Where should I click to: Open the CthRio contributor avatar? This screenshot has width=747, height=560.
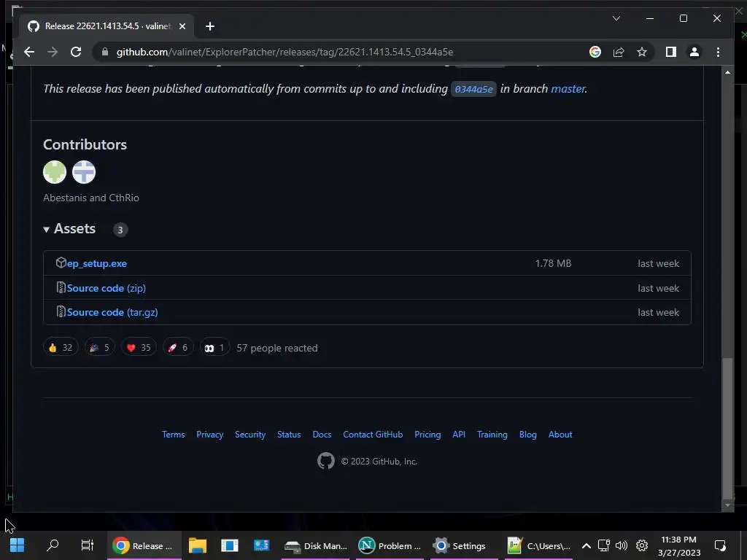tap(84, 172)
